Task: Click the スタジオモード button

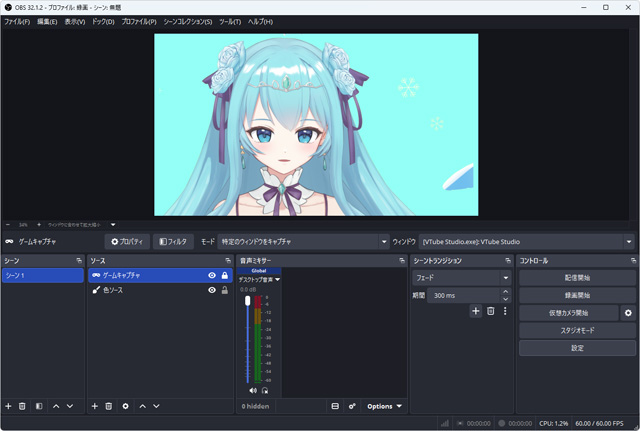Action: click(577, 330)
